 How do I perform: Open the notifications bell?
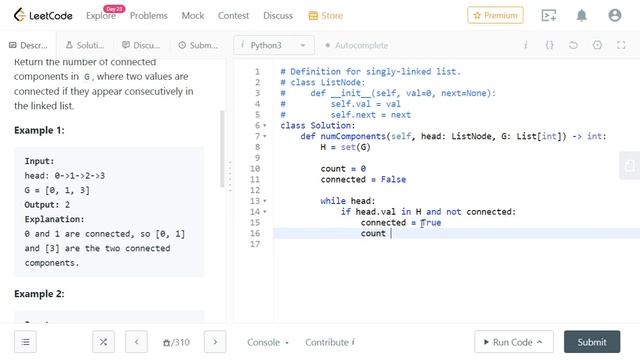[581, 16]
